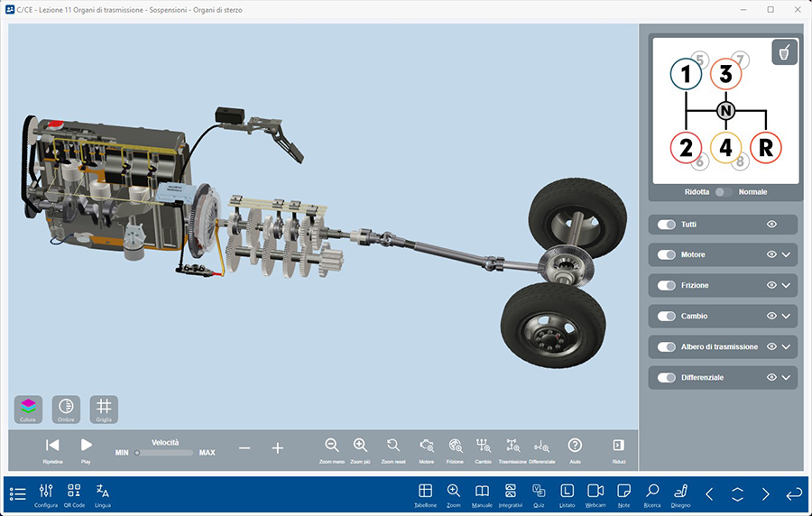Image resolution: width=812 pixels, height=516 pixels.
Task: Toggle the Motore switch on
Action: [667, 255]
